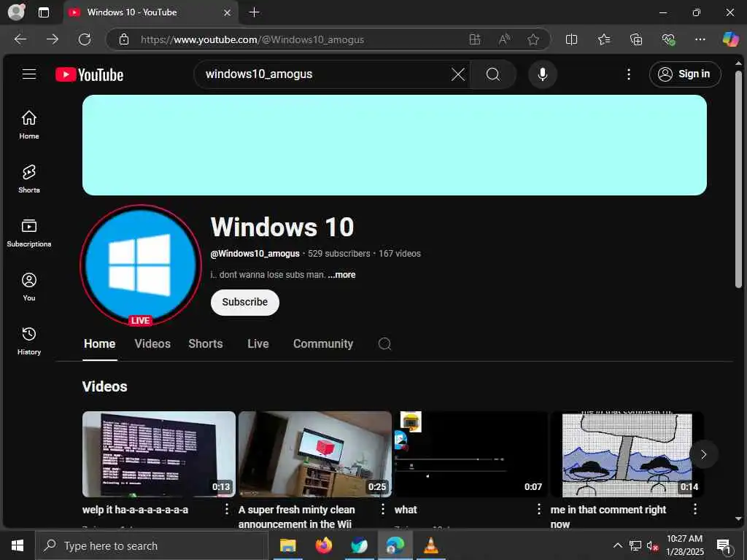Screen dimensions: 747x560
Task: Click the @Windows10_amogus handle
Action: coord(255,254)
